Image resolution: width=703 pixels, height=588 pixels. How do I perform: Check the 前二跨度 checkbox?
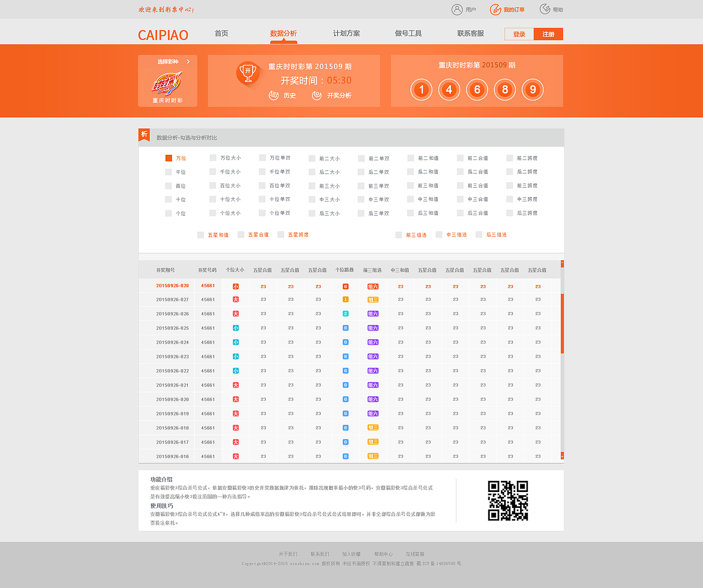tap(510, 158)
